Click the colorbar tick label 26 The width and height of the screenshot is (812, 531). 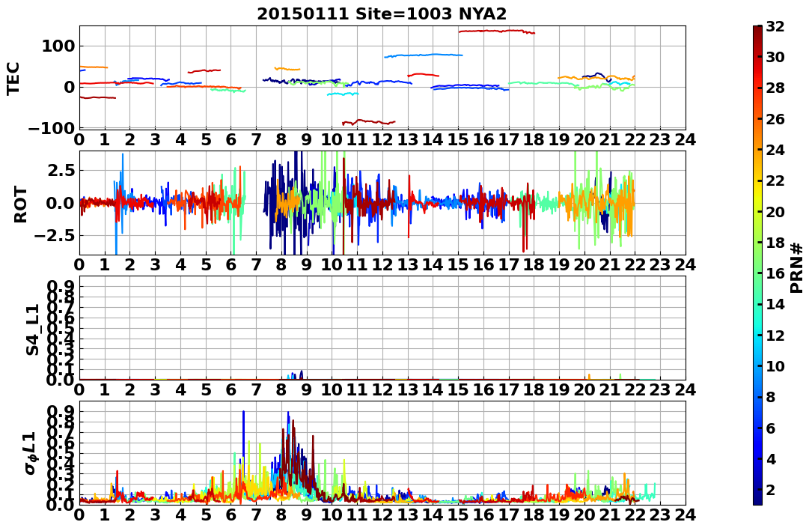pyautogui.click(x=775, y=119)
